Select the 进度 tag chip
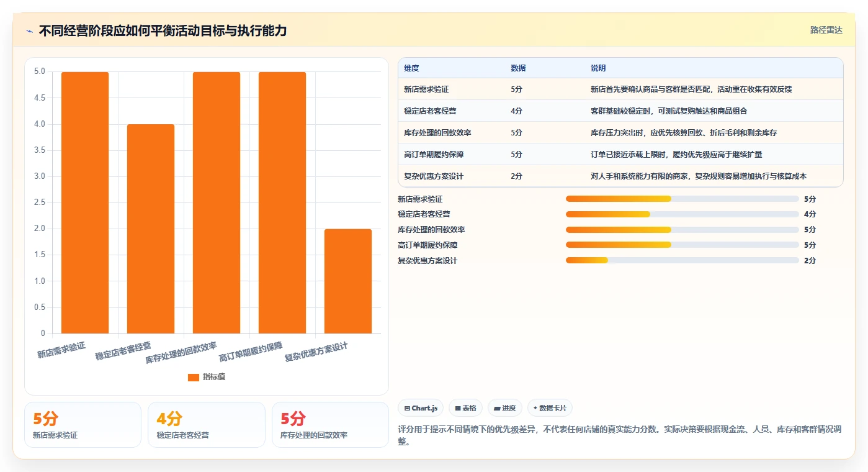The image size is (868, 472). [505, 408]
